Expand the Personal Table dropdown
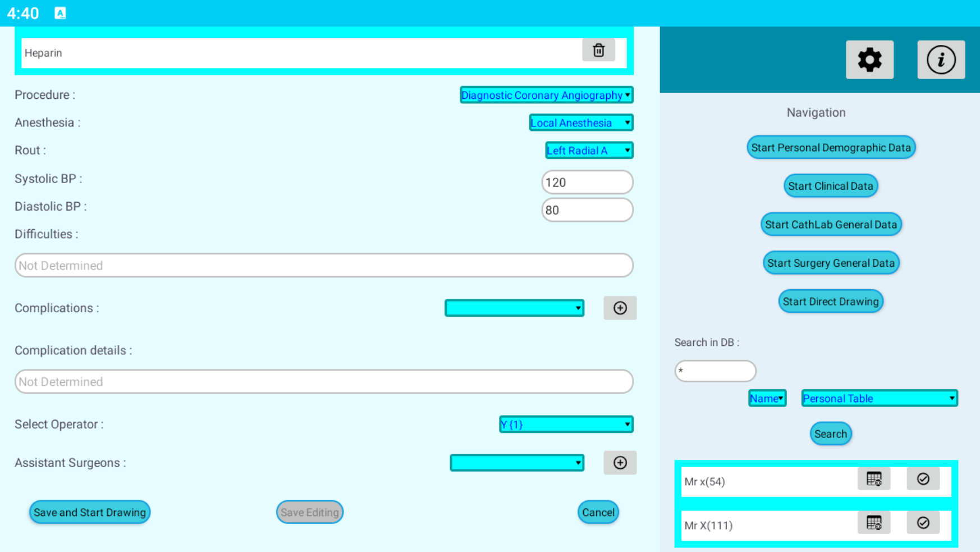 [879, 398]
